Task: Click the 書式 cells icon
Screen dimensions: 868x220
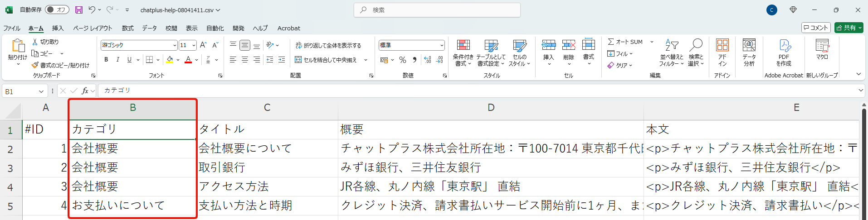Action: click(589, 44)
